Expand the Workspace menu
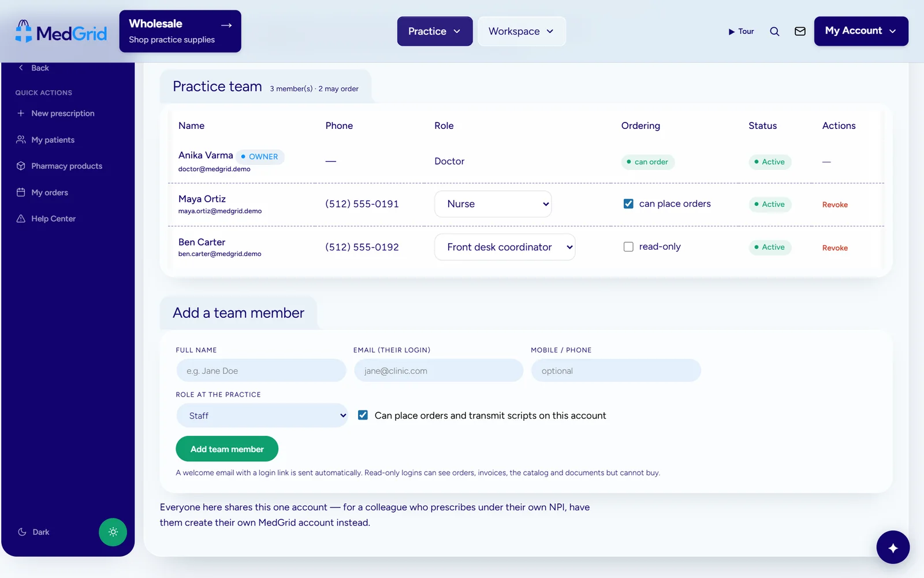This screenshot has height=578, width=924. coord(521,31)
